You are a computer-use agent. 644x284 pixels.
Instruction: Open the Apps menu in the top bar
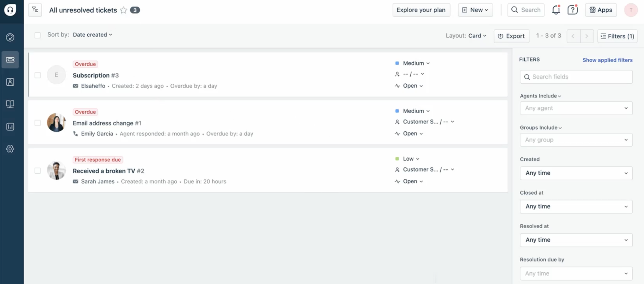601,10
